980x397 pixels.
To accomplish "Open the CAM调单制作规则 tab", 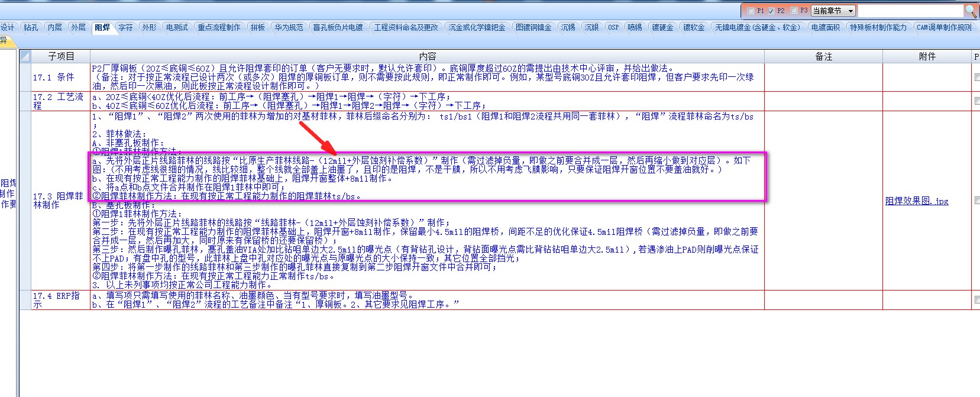I will [x=944, y=27].
